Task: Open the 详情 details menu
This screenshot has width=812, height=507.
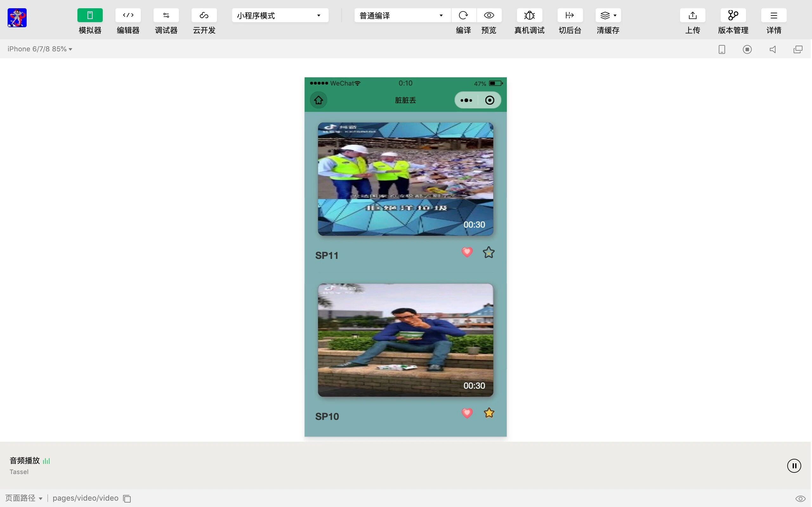Action: (773, 16)
